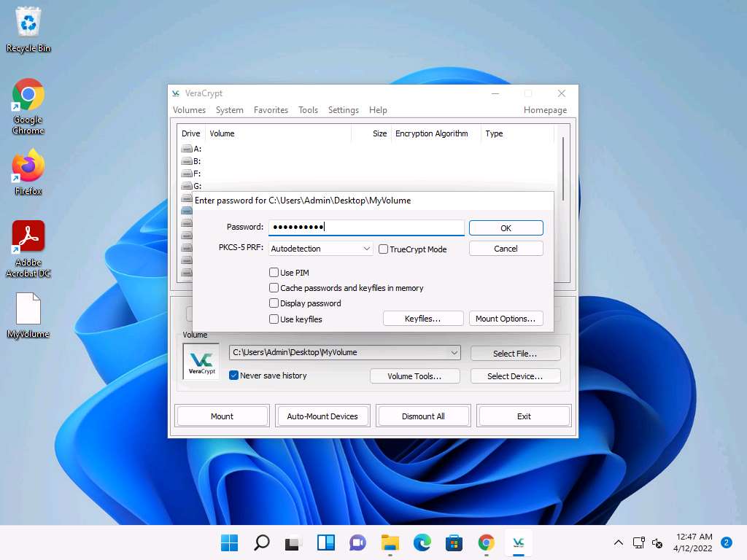Open File Explorer from the taskbar
This screenshot has height=560, width=747.
coord(390,542)
